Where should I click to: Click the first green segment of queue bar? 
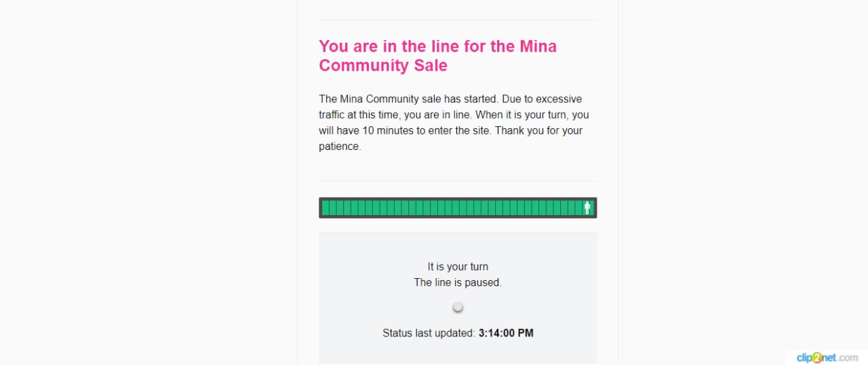[x=325, y=208]
